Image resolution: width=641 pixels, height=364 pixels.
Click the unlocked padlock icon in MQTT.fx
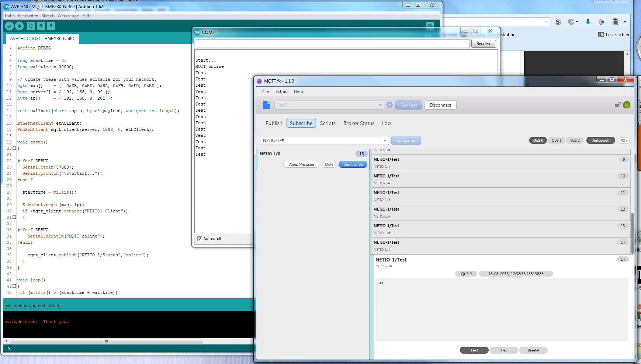[618, 105]
